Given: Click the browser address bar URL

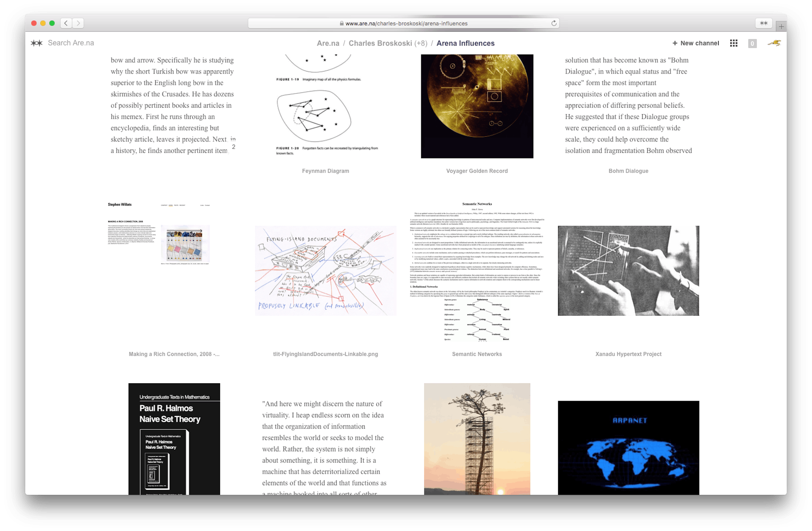Looking at the screenshot, I should click(406, 23).
